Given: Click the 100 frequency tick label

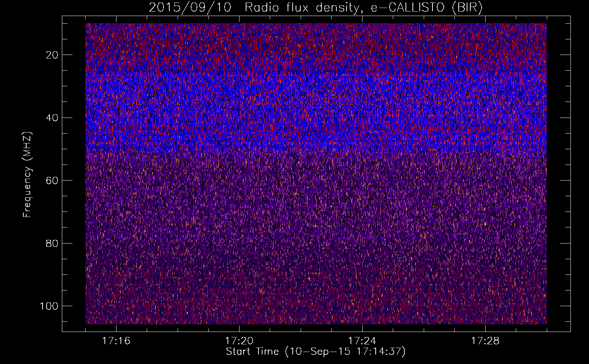Looking at the screenshot, I should (x=49, y=306).
